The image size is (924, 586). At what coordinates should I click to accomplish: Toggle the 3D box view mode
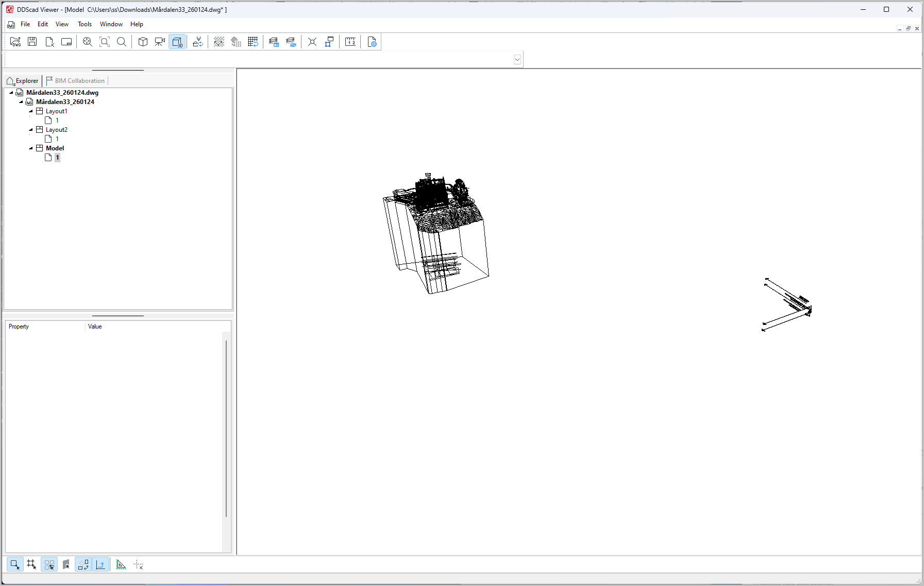(177, 42)
